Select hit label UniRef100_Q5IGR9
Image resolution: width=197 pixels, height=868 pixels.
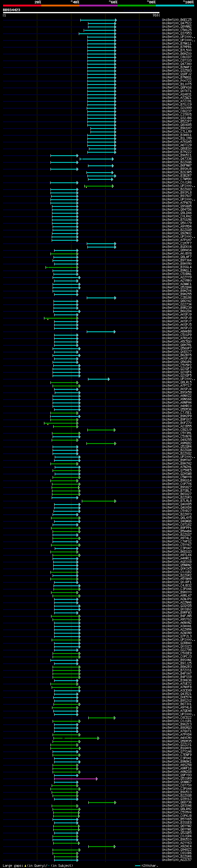(x=177, y=778)
